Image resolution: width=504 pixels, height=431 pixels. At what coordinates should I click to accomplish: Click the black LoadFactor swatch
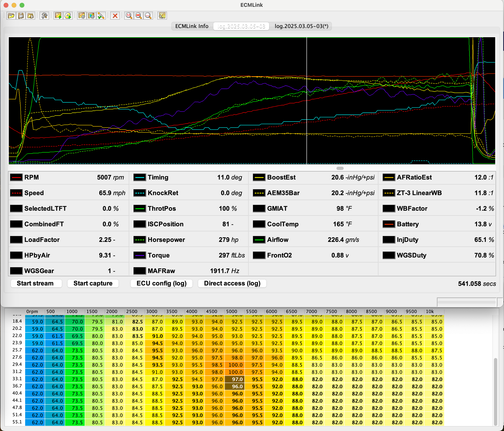point(16,240)
